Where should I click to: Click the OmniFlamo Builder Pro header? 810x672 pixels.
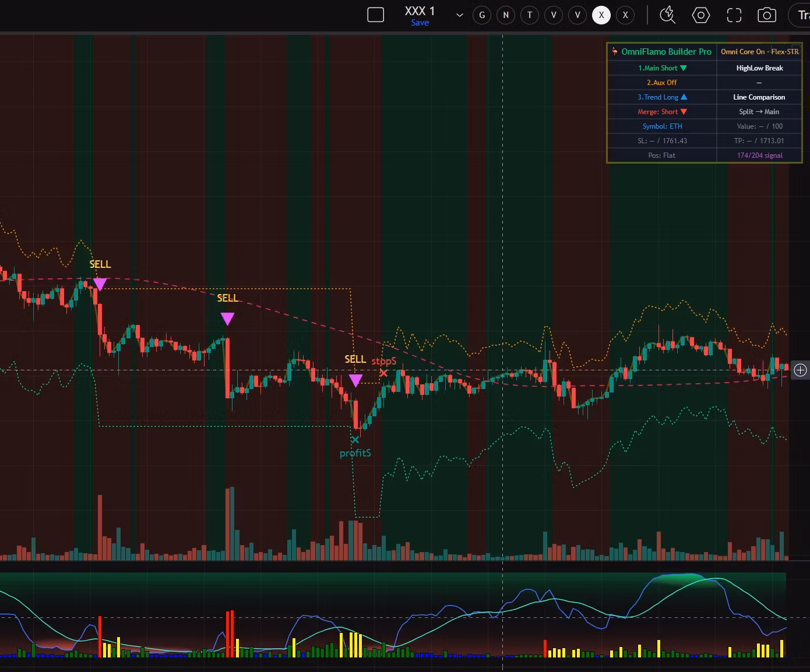coord(662,52)
